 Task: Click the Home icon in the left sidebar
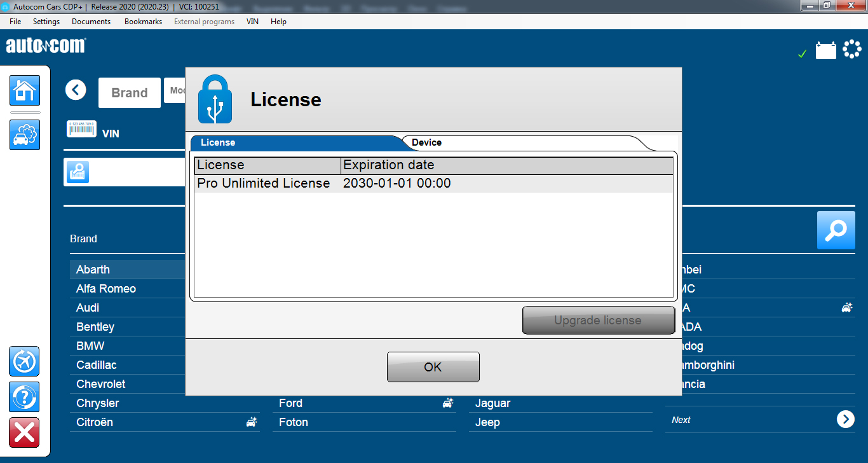[25, 90]
